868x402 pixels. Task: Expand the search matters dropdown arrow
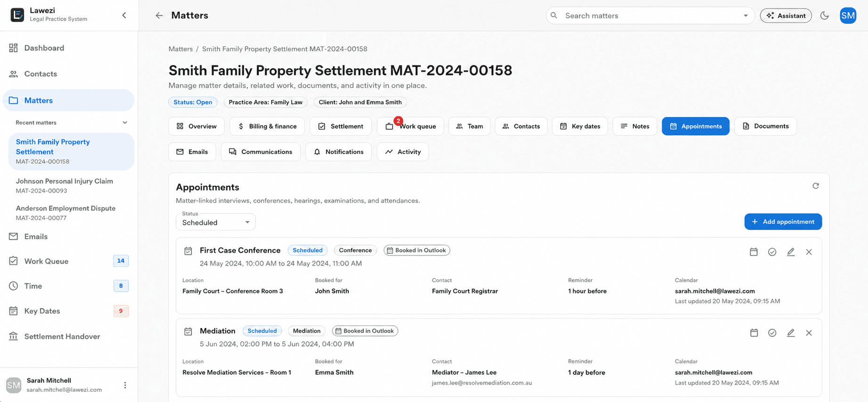click(x=746, y=16)
